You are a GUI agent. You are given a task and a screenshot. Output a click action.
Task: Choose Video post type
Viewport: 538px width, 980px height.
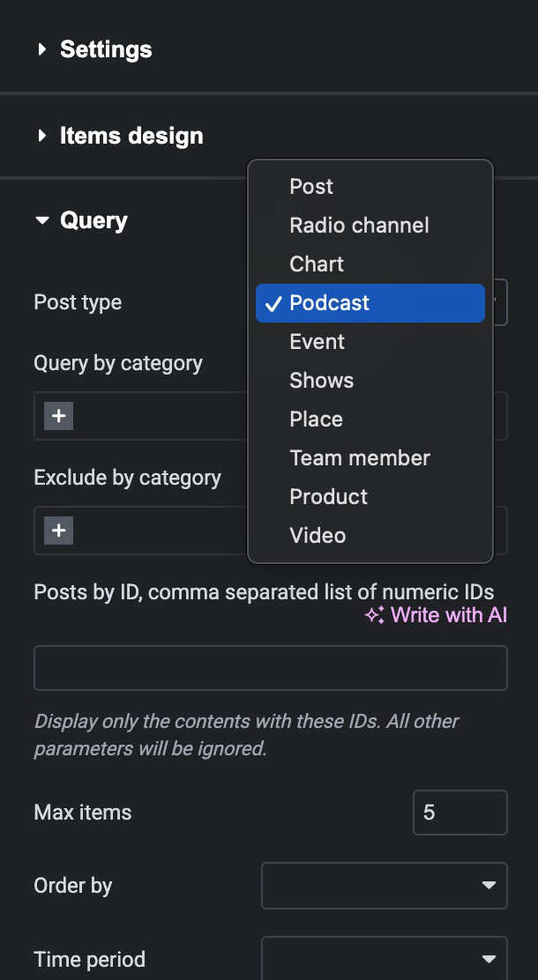[318, 536]
